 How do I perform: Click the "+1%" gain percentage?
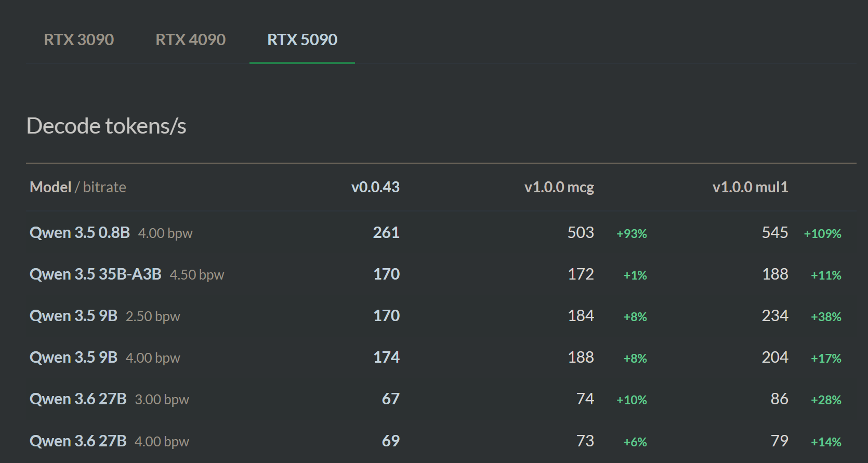pyautogui.click(x=635, y=275)
